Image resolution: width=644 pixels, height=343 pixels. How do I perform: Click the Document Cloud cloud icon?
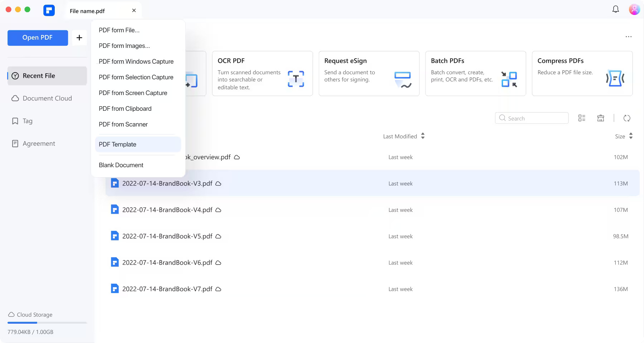[15, 98]
